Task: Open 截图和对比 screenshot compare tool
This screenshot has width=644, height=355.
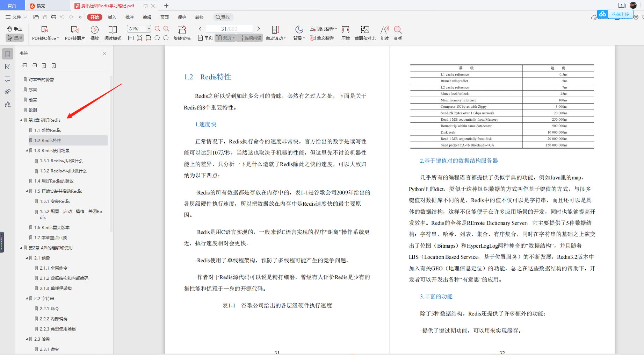Action: pos(365,33)
